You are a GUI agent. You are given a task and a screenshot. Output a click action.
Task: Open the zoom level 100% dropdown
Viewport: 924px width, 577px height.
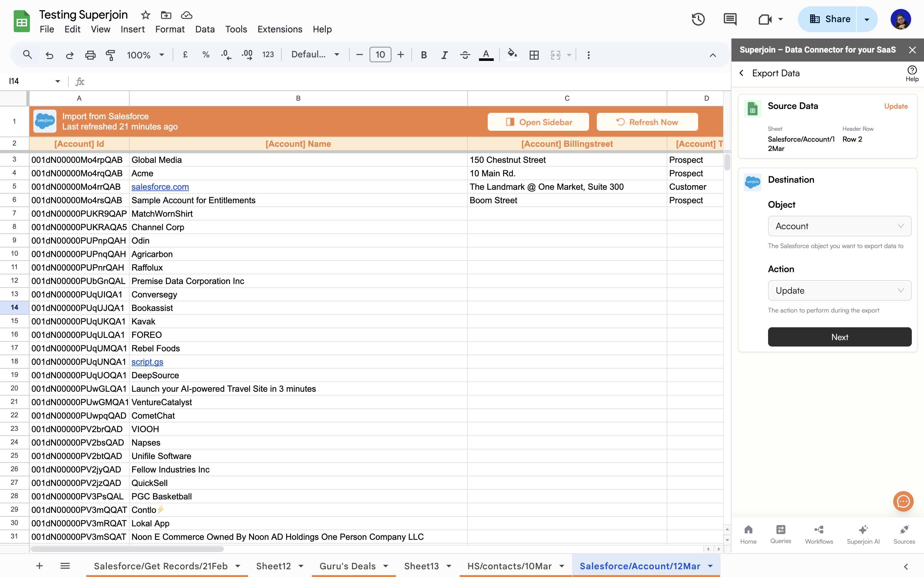point(145,55)
